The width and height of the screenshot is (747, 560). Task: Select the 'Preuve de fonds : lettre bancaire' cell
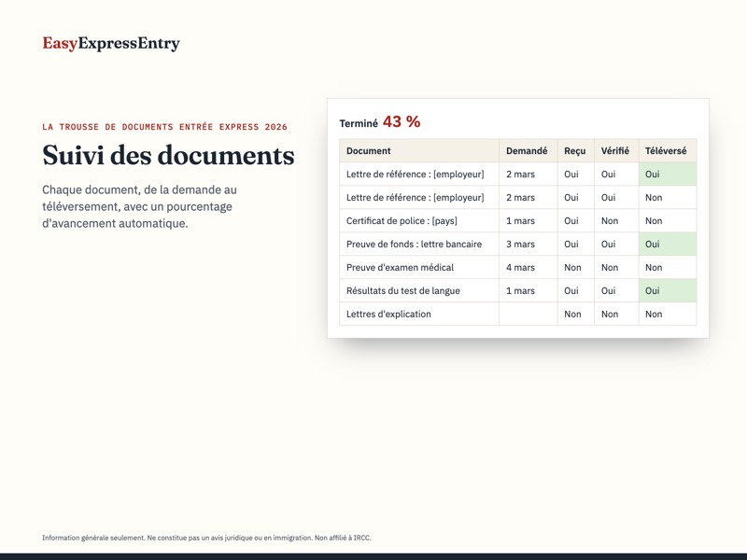[x=419, y=244]
